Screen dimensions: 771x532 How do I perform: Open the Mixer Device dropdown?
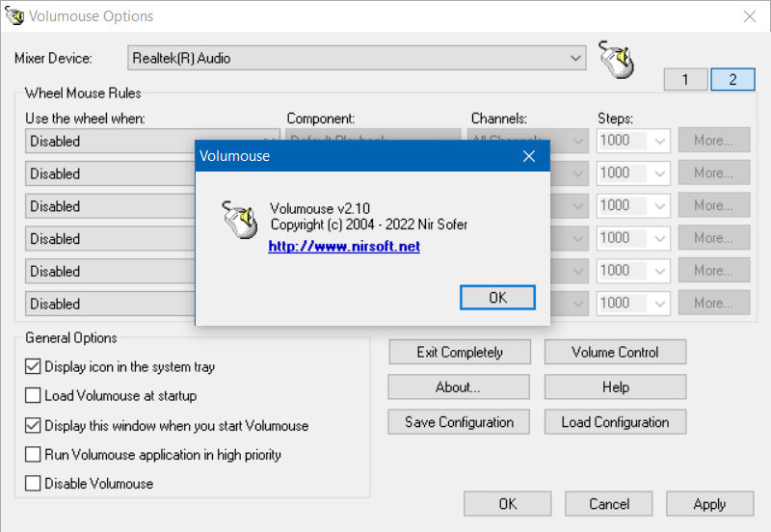click(357, 58)
